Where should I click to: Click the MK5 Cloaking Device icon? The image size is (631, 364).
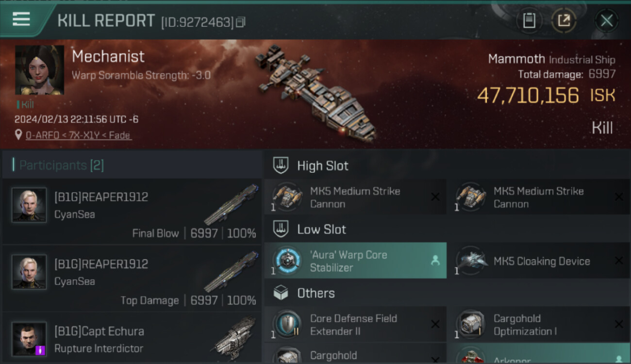click(471, 261)
